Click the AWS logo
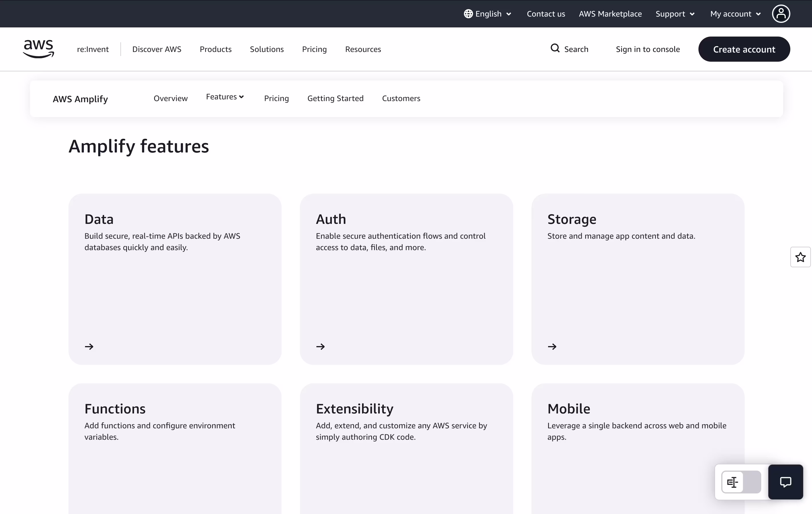The height and width of the screenshot is (514, 812). 39,49
